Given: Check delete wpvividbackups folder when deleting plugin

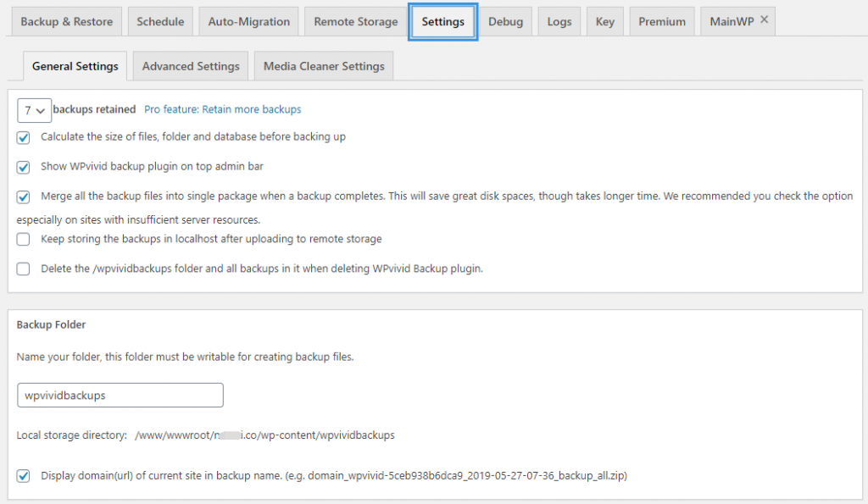Looking at the screenshot, I should [23, 269].
